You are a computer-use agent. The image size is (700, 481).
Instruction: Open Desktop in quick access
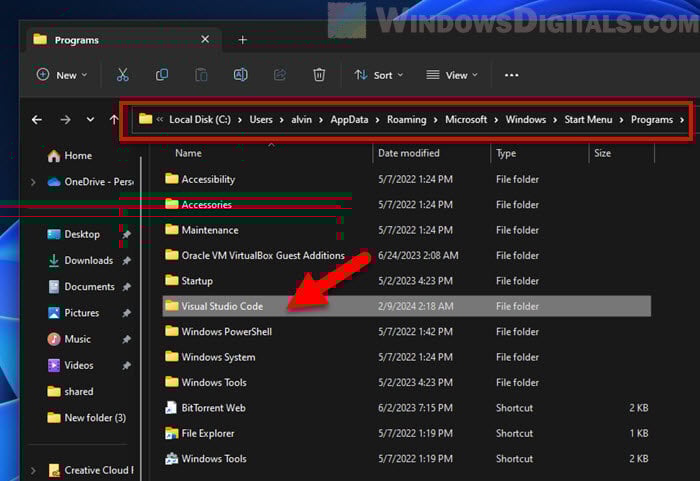[x=74, y=234]
